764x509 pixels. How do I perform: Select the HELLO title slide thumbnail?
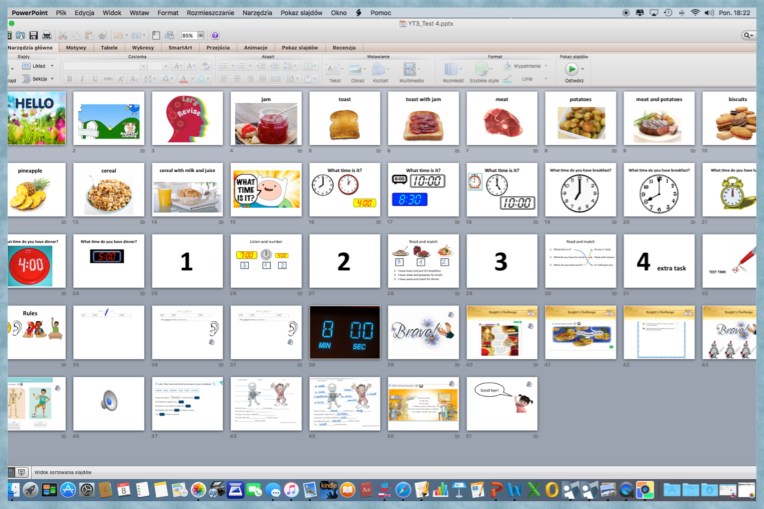tap(37, 118)
